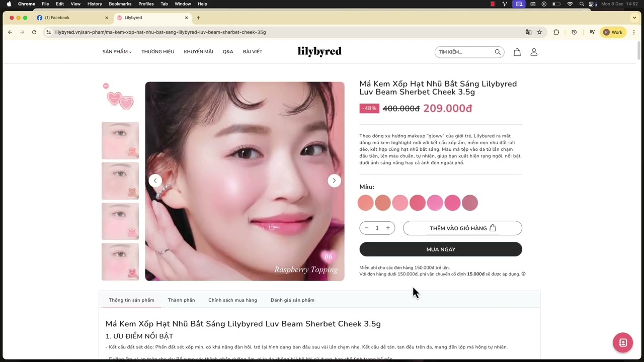Open the Bookmarks menu in the menu bar
This screenshot has width=644, height=362.
click(120, 4)
